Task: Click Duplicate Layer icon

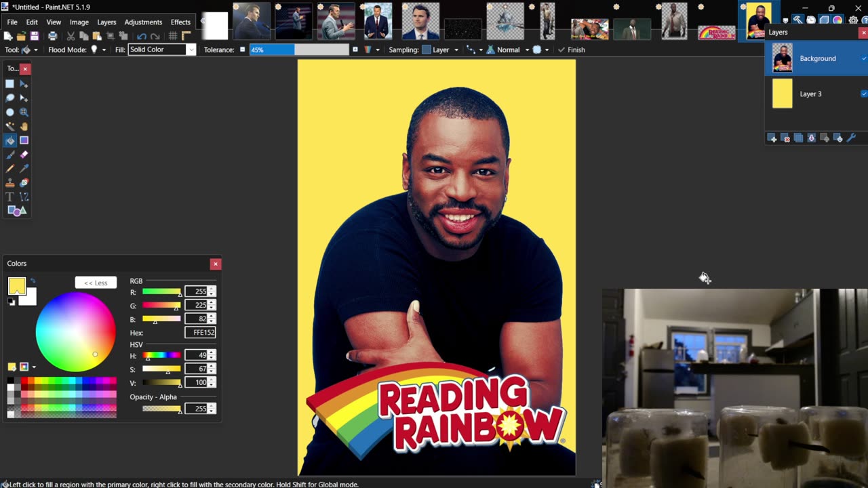Action: point(798,138)
